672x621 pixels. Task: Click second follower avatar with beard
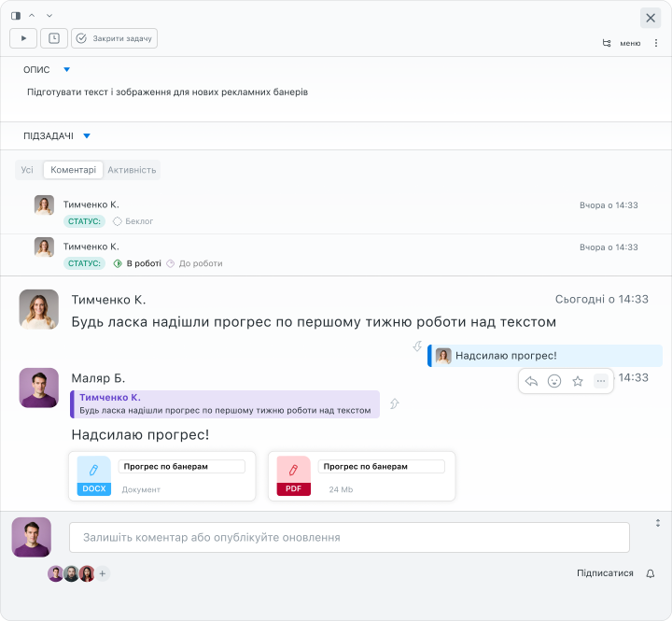[x=71, y=573]
